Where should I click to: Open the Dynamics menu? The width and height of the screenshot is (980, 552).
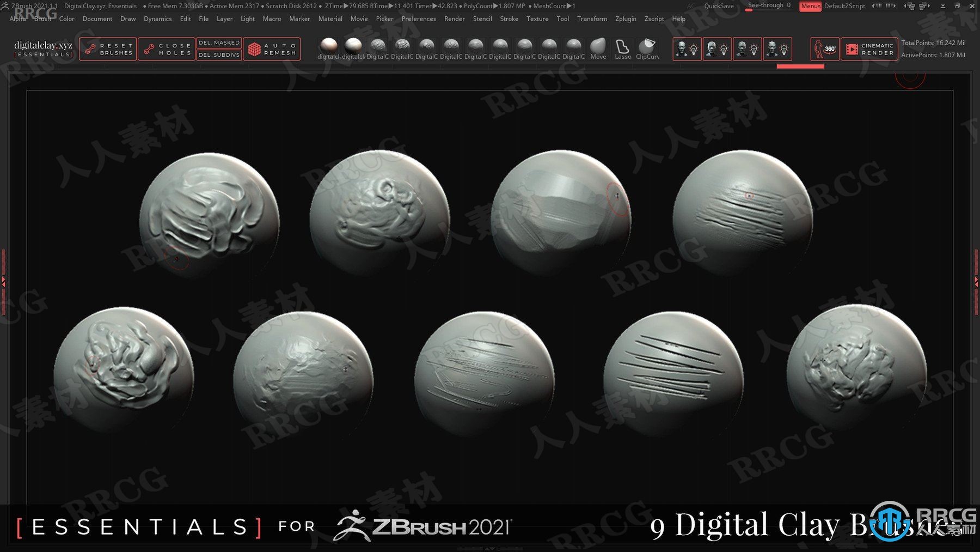158,19
